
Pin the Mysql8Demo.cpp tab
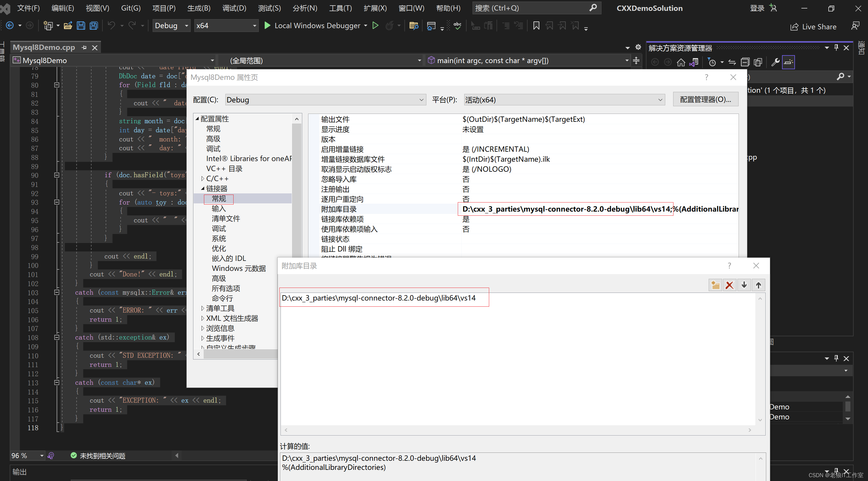click(84, 48)
